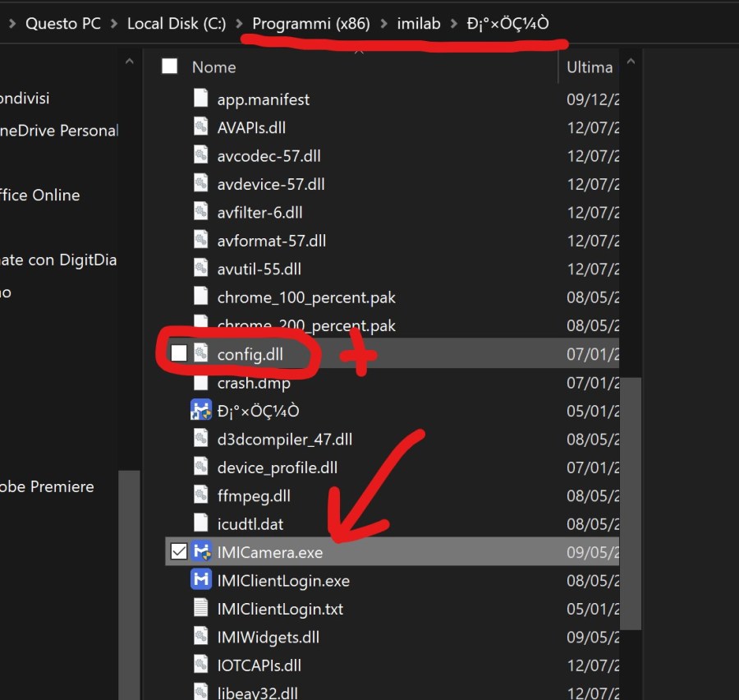Go to Questo PC in the breadcrumb
Screen dimensions: 739x700
(63, 24)
